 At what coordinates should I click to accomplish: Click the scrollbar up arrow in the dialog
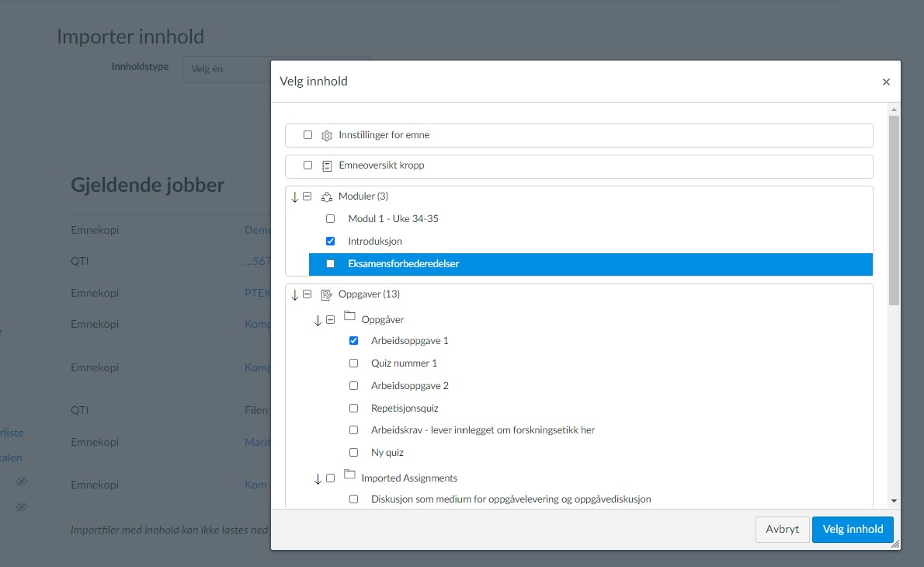click(894, 110)
